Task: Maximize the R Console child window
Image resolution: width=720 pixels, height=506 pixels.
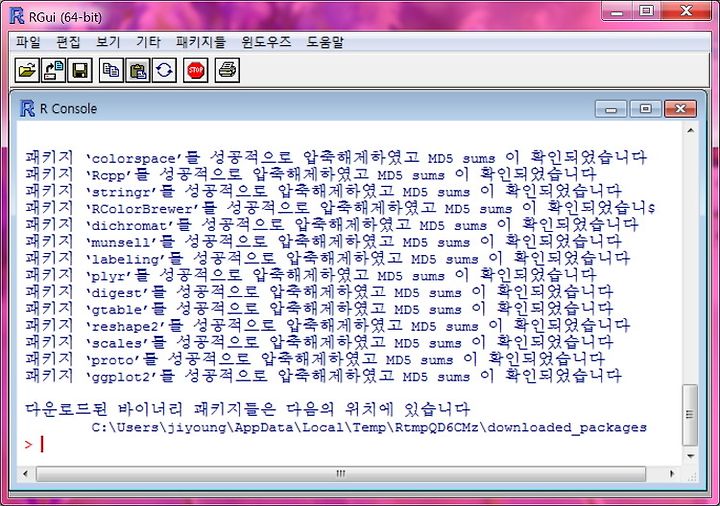Action: point(645,109)
